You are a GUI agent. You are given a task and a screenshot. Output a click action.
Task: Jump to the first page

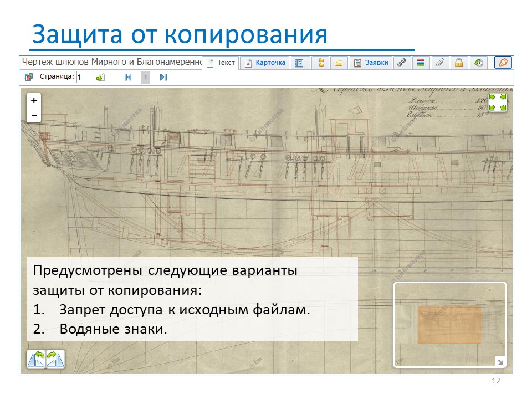point(128,78)
